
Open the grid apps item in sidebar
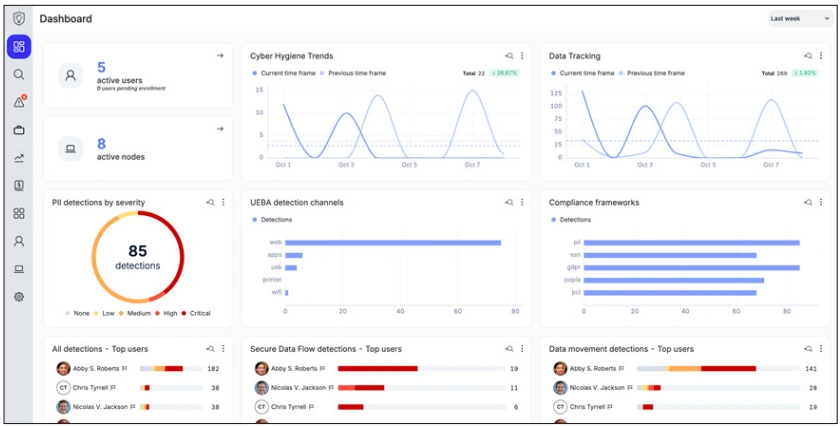click(x=19, y=213)
